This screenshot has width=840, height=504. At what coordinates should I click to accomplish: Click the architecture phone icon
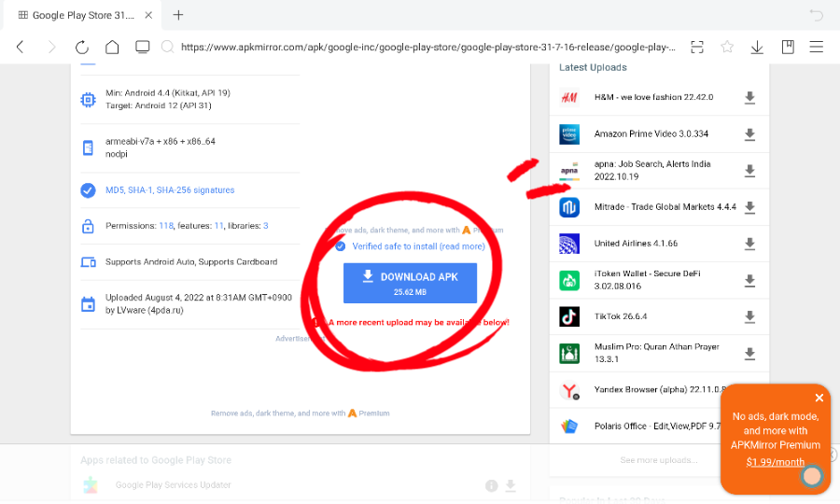[88, 147]
